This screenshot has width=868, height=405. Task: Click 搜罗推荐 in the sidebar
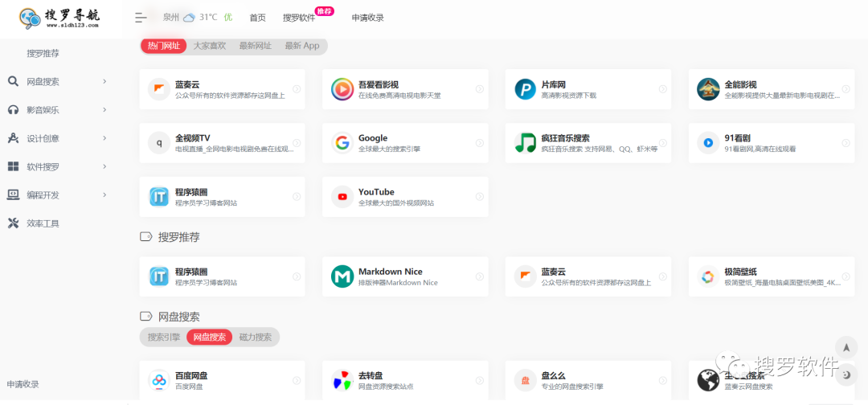43,54
